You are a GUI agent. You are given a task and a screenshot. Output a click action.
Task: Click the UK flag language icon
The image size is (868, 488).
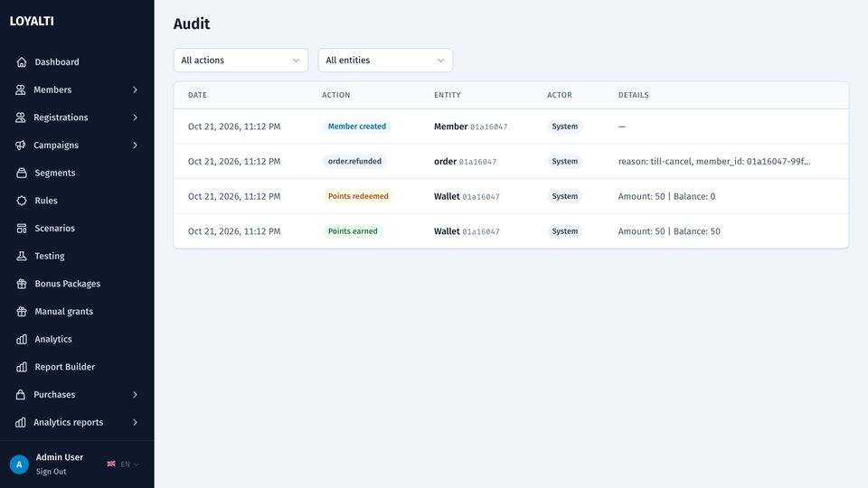point(111,464)
